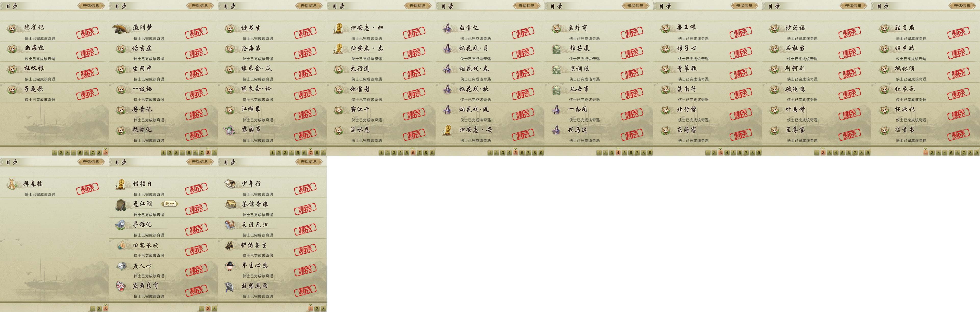Viewport: 980px width, 312px height.
Task: Click the folding fan icon beside 故园风雨
Action: pyautogui.click(x=230, y=286)
